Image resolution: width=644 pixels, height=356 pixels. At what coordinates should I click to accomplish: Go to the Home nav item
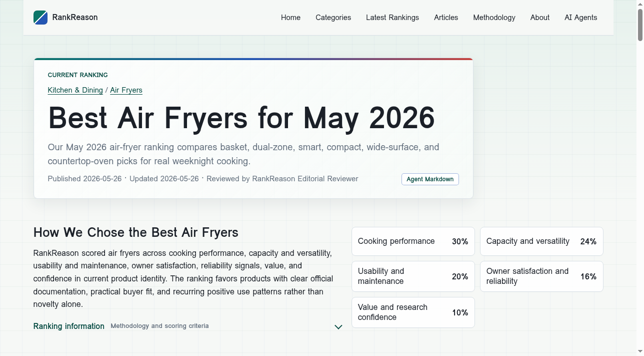290,18
